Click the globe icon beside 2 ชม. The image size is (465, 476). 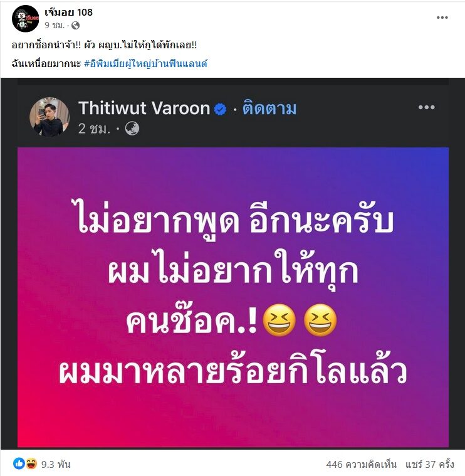132,129
